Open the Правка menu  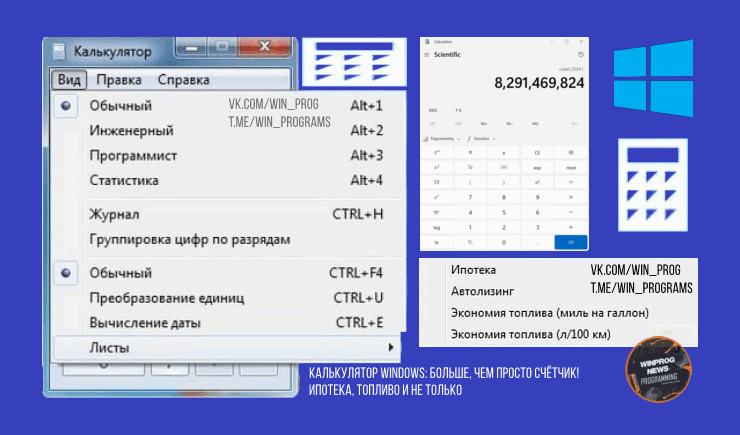[x=119, y=80]
